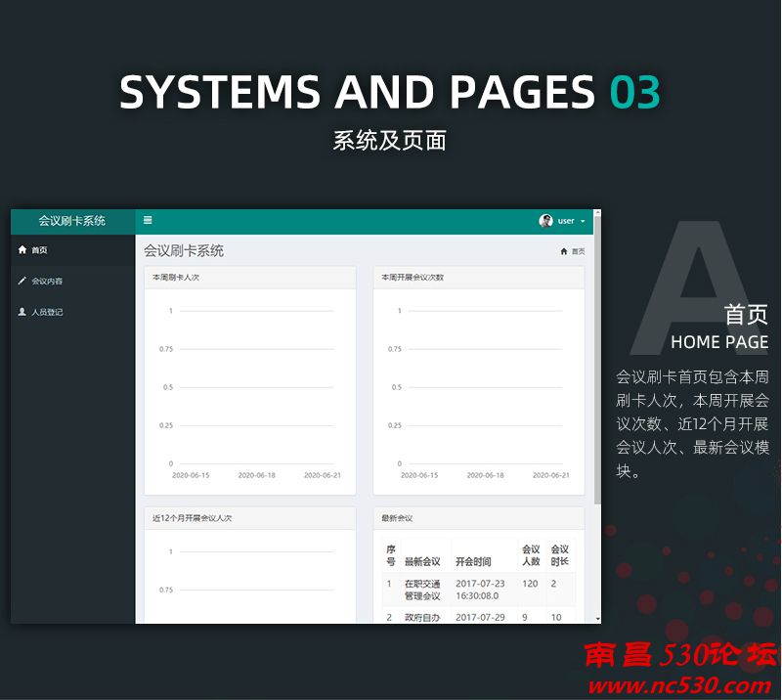Click the person icon for 人员登记

[23, 312]
